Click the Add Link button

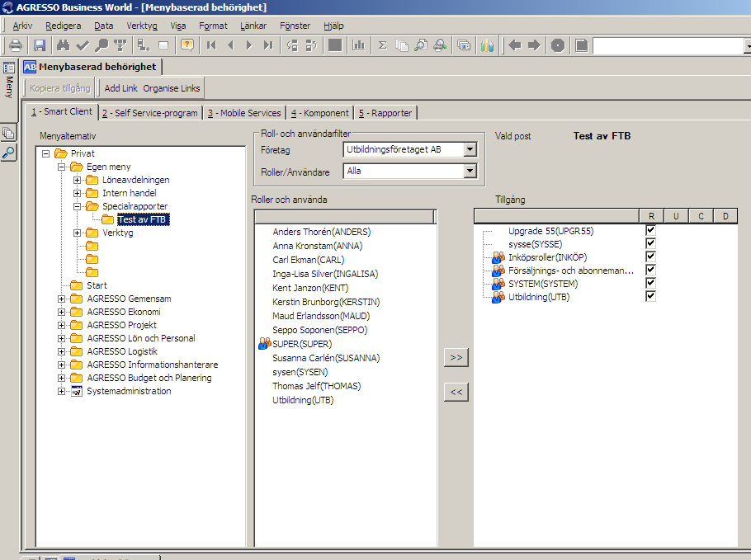tap(120, 88)
